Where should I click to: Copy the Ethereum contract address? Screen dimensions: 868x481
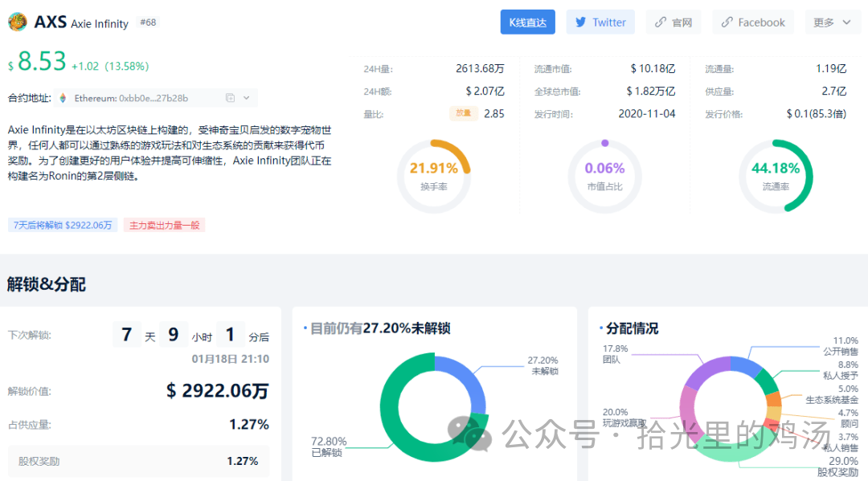tap(231, 98)
